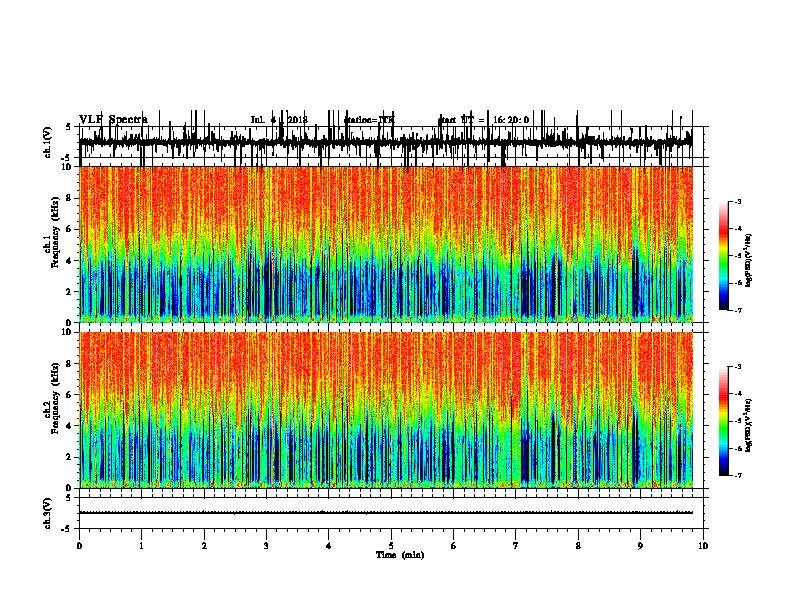The image size is (792, 612).
Task: Click the "-5" volt tick on ch.3 axis
Action: click(x=67, y=529)
